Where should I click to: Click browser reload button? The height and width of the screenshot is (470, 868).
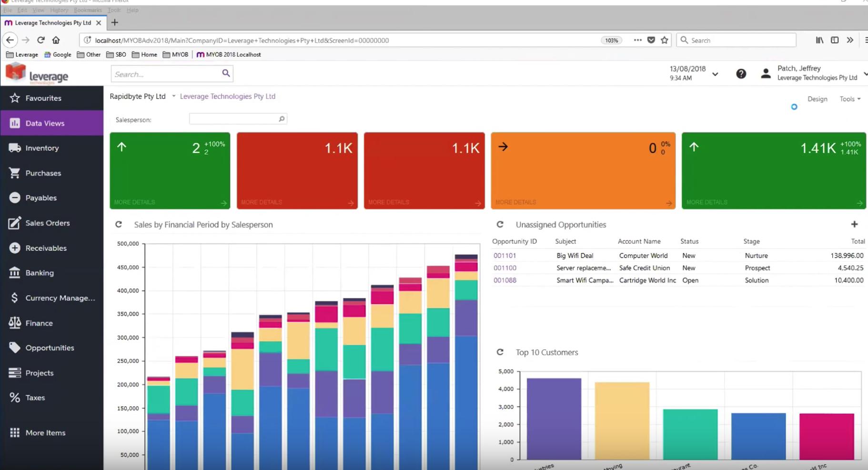pos(41,40)
